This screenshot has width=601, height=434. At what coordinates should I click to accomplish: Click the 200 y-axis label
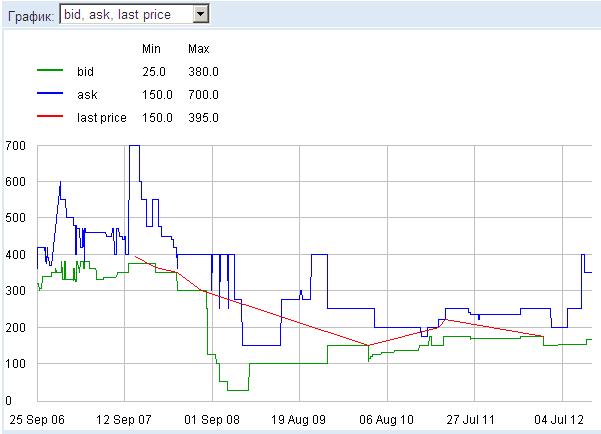[x=16, y=327]
